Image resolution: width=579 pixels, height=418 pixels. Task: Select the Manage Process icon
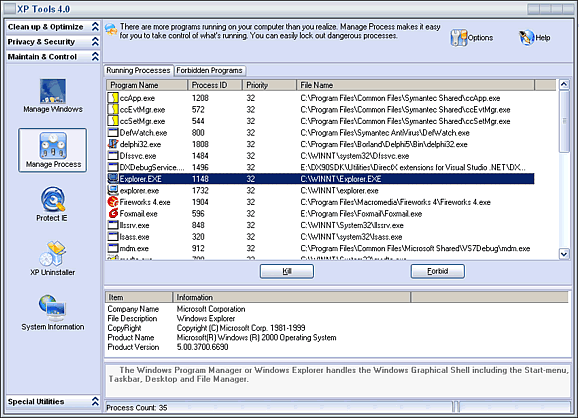53,145
